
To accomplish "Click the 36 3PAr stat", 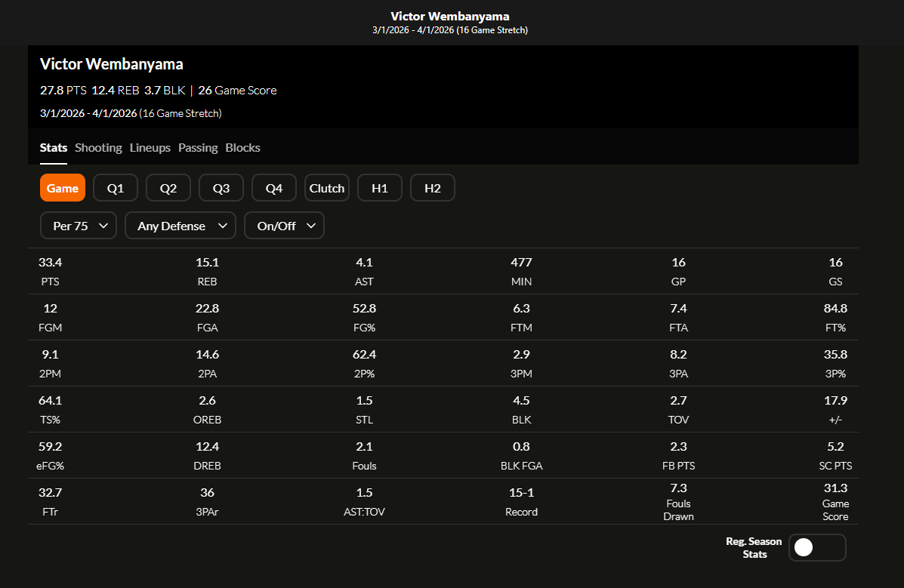I will coord(207,502).
